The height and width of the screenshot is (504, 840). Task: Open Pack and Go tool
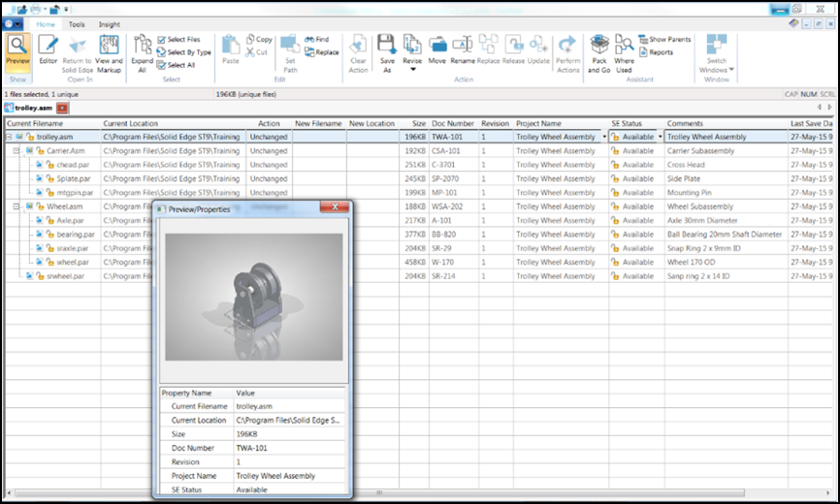[x=598, y=54]
